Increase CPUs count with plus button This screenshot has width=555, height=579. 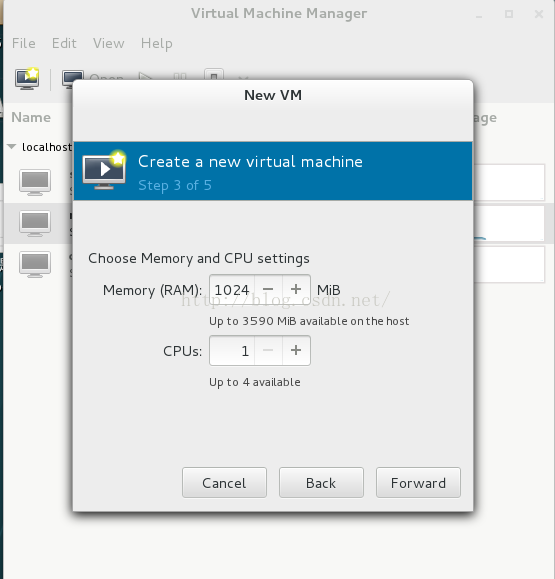tap(296, 350)
